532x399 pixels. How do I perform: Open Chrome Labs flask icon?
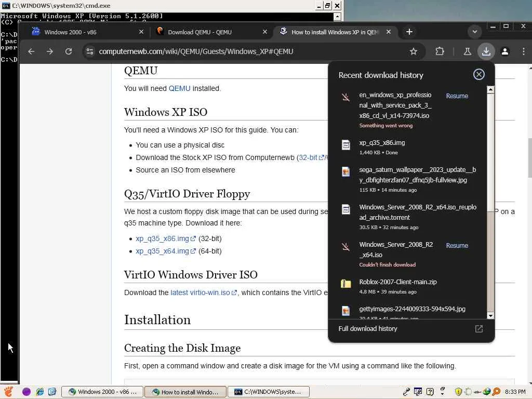(x=467, y=51)
